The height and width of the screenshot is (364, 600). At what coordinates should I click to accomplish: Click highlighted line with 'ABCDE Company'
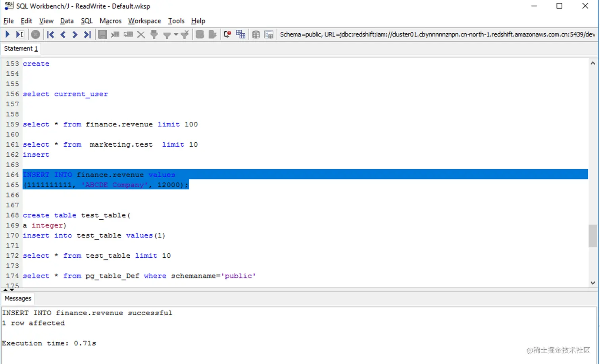pos(106,185)
